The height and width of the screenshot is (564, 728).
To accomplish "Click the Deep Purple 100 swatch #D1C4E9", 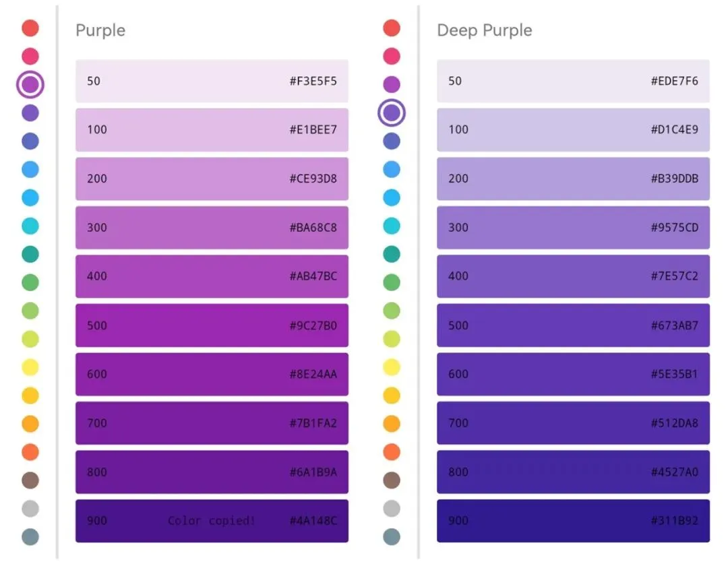I will [573, 129].
